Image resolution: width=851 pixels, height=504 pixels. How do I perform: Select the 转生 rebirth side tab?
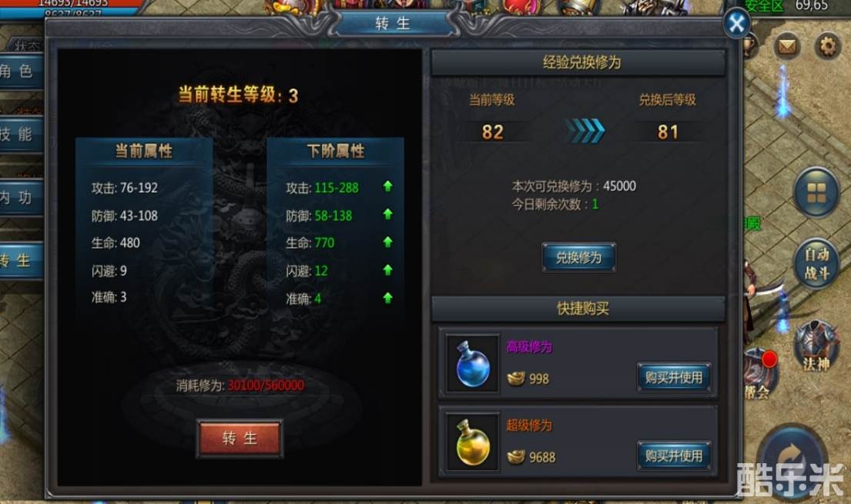click(19, 260)
